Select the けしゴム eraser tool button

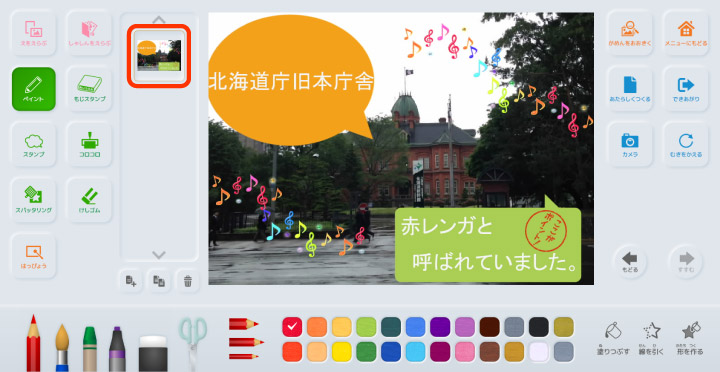tap(90, 200)
